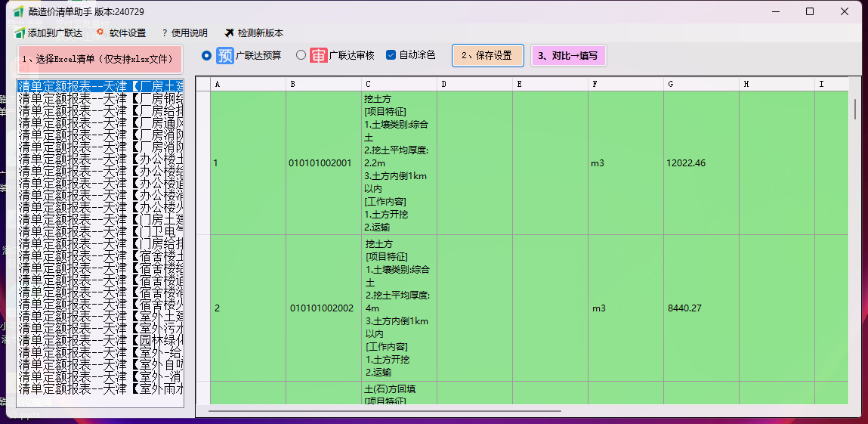Select the cell containing 010101002001
868x424 pixels.
(323, 163)
